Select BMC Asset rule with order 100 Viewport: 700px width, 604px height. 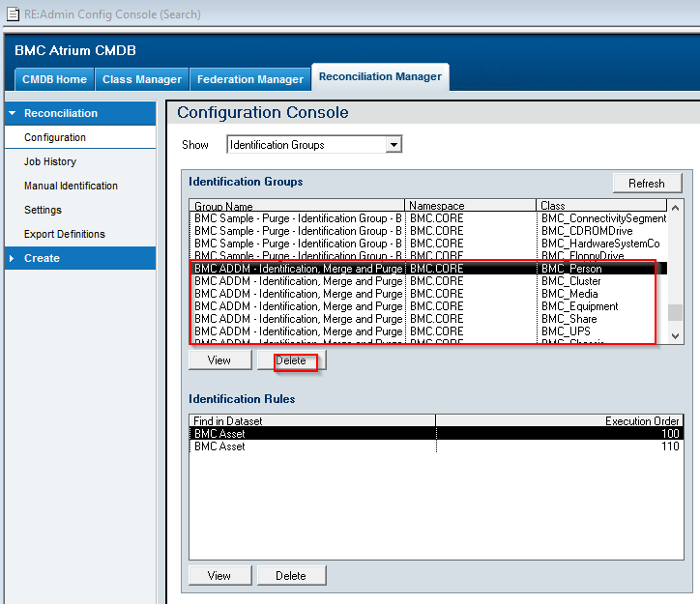[436, 434]
